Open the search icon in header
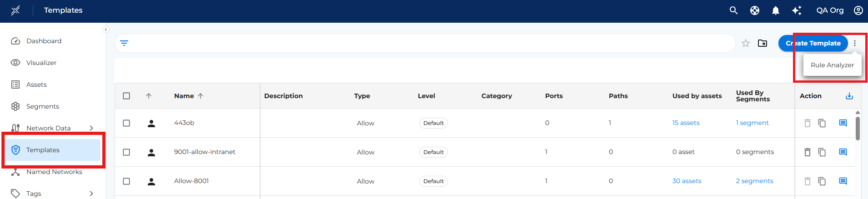This screenshot has width=868, height=199. pos(733,10)
